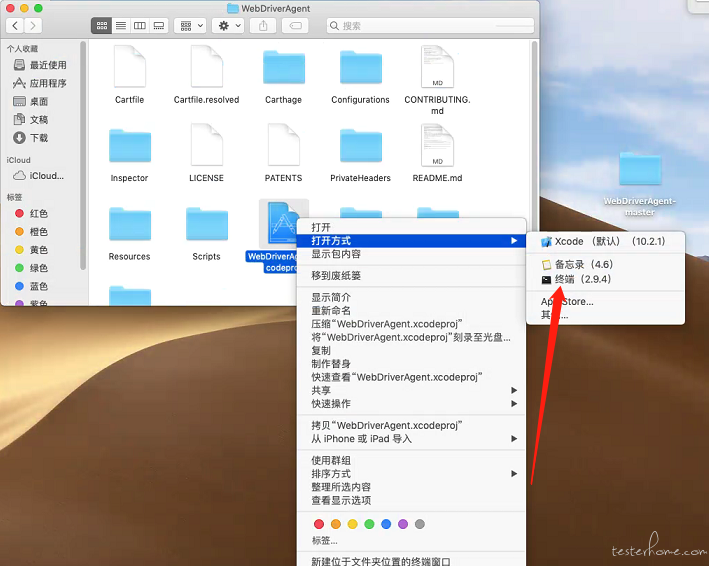Switch Finder to list view
Image resolution: width=709 pixels, height=566 pixels.
pos(121,26)
